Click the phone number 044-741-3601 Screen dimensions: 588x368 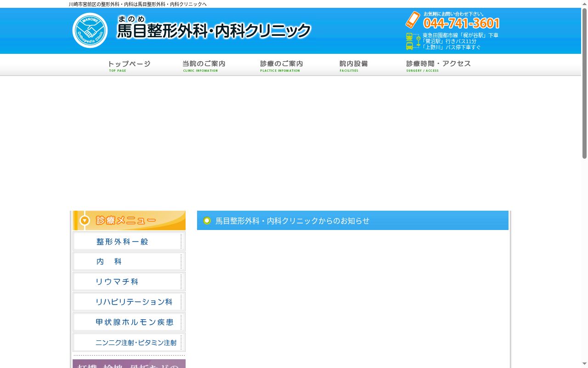coord(461,23)
